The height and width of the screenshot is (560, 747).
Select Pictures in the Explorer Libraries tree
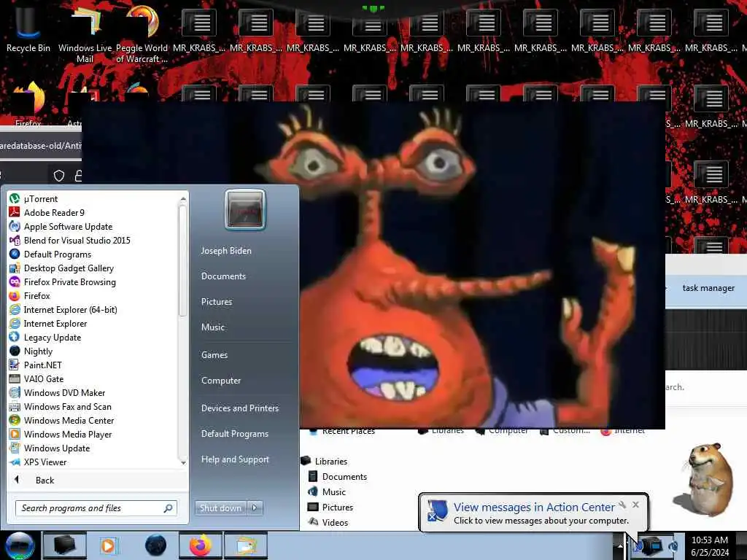tap(331, 507)
